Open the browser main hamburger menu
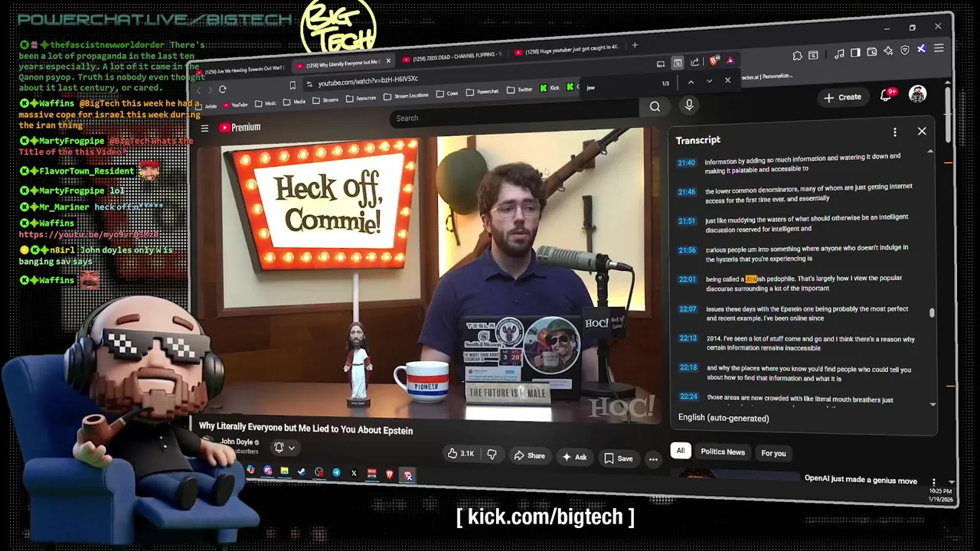 click(x=939, y=48)
